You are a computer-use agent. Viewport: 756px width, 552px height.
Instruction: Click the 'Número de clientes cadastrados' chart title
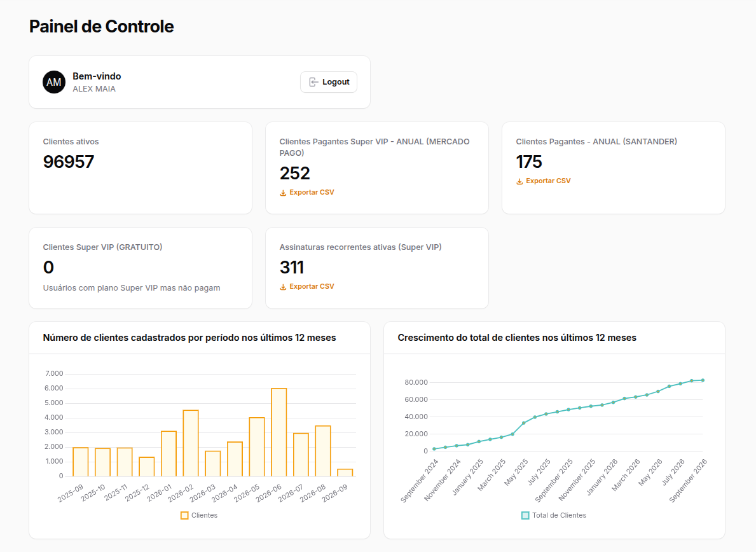pos(189,338)
